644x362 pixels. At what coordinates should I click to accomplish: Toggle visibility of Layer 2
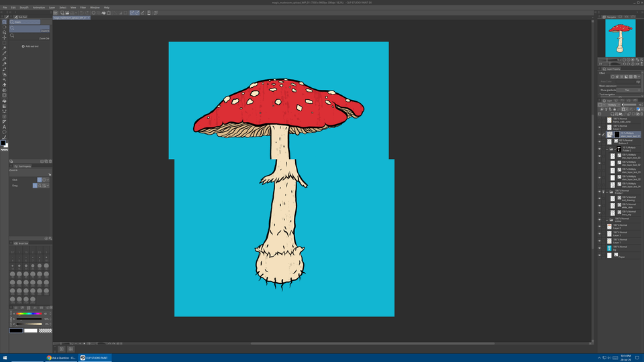coord(599,227)
